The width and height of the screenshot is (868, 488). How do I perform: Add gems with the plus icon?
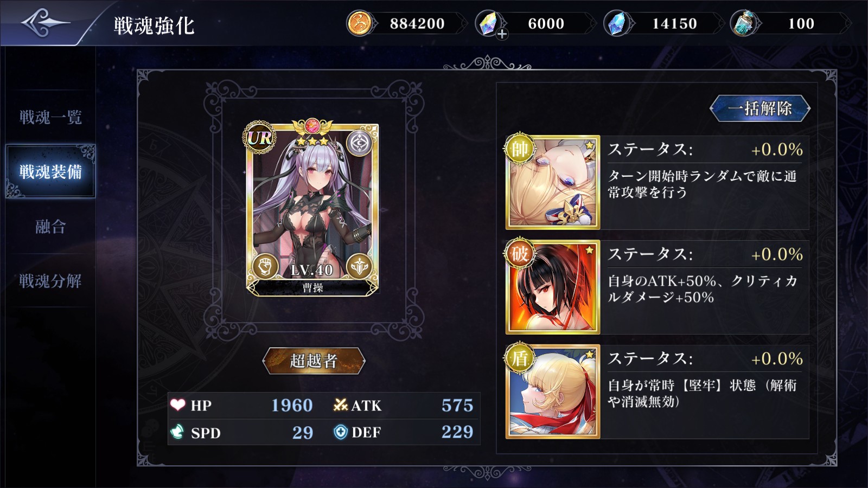502,34
